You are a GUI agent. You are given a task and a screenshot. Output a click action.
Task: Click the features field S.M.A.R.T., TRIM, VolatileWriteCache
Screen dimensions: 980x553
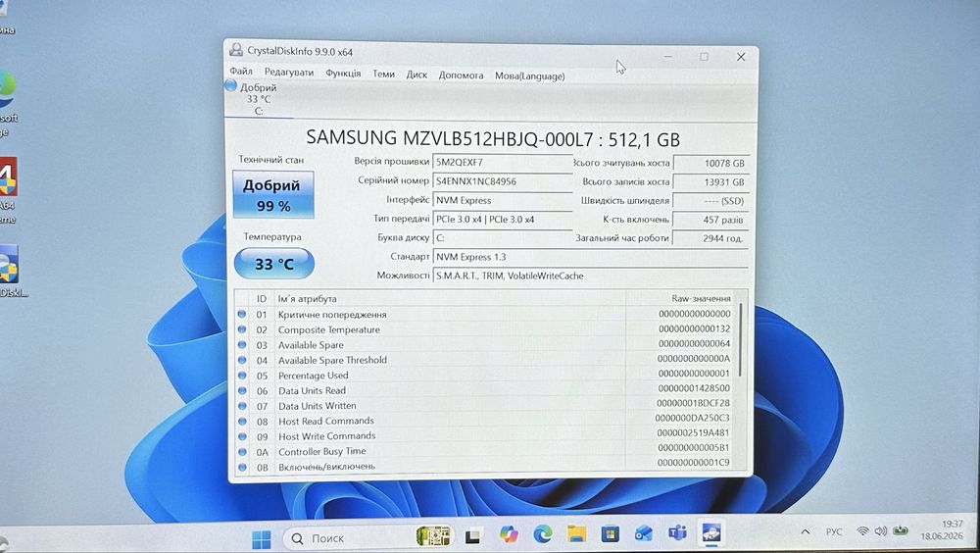591,276
